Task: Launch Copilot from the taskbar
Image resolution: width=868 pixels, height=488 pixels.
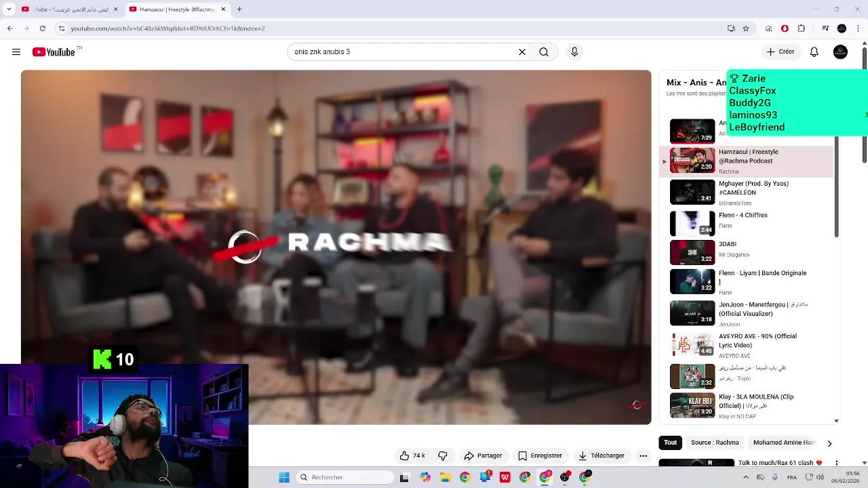Action: (x=425, y=477)
